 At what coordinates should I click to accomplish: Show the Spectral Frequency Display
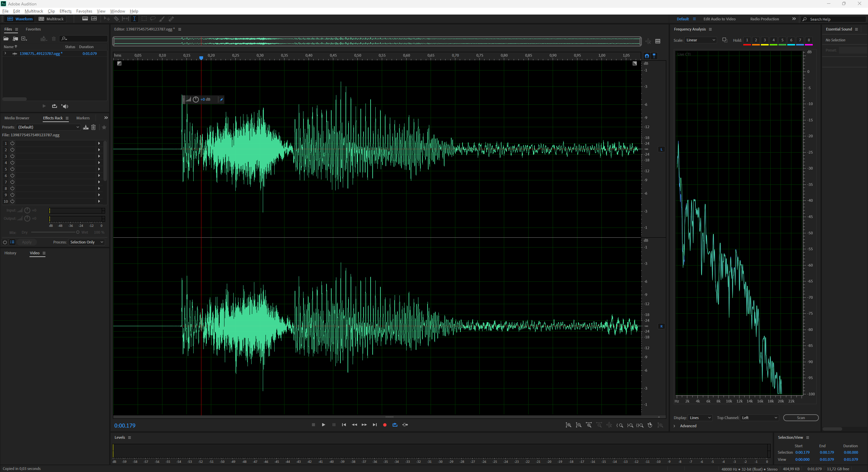[85, 19]
